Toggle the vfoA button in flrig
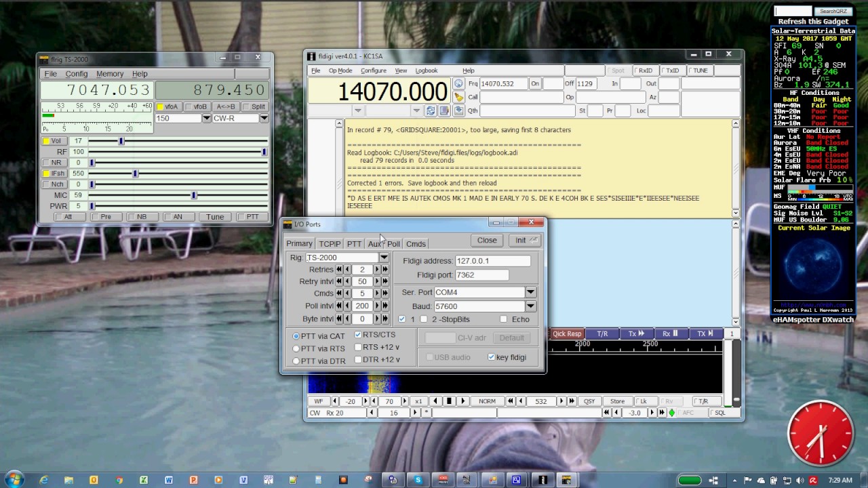The height and width of the screenshot is (488, 868). coord(167,106)
